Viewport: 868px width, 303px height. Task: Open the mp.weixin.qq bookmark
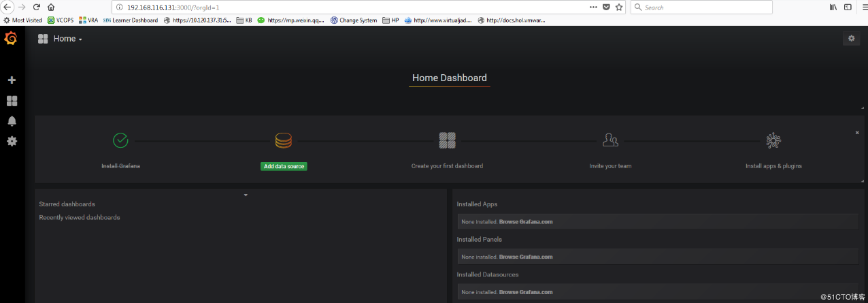291,20
